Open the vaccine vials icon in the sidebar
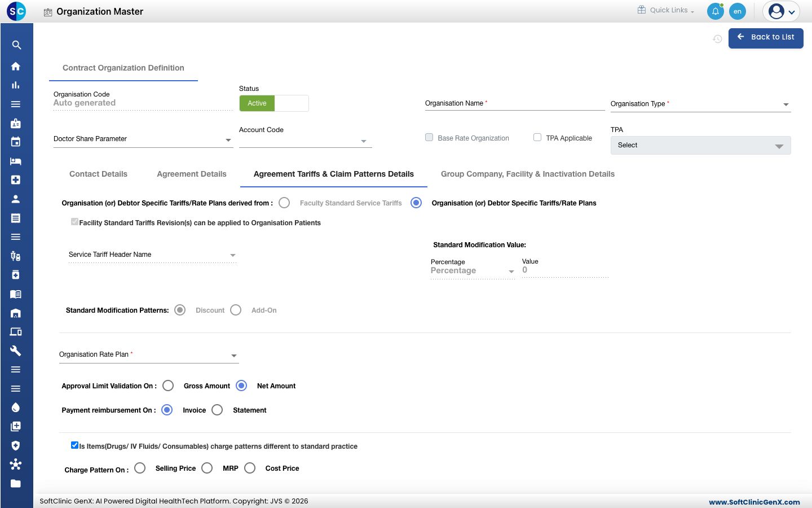This screenshot has height=508, width=812. (16, 256)
